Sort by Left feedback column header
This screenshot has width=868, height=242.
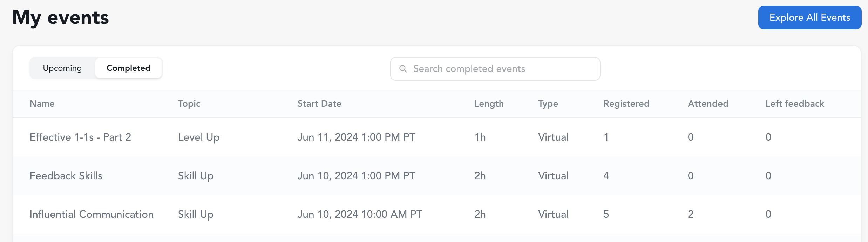coord(795,103)
